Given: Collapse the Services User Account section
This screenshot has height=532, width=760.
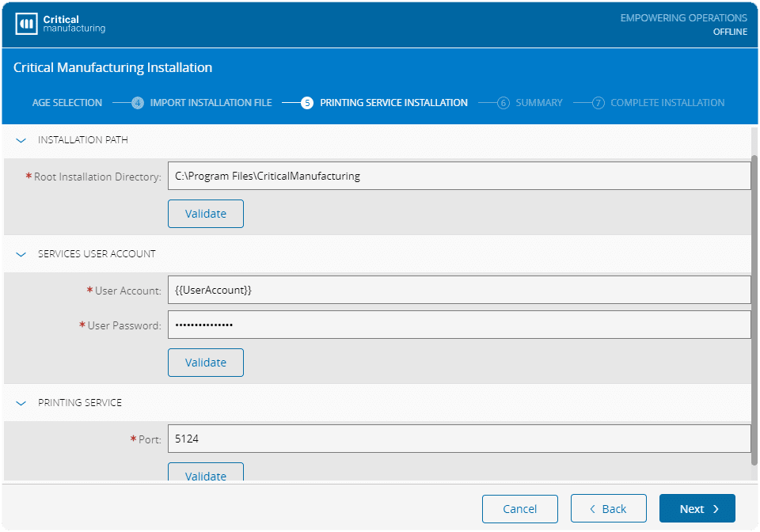Looking at the screenshot, I should [21, 254].
